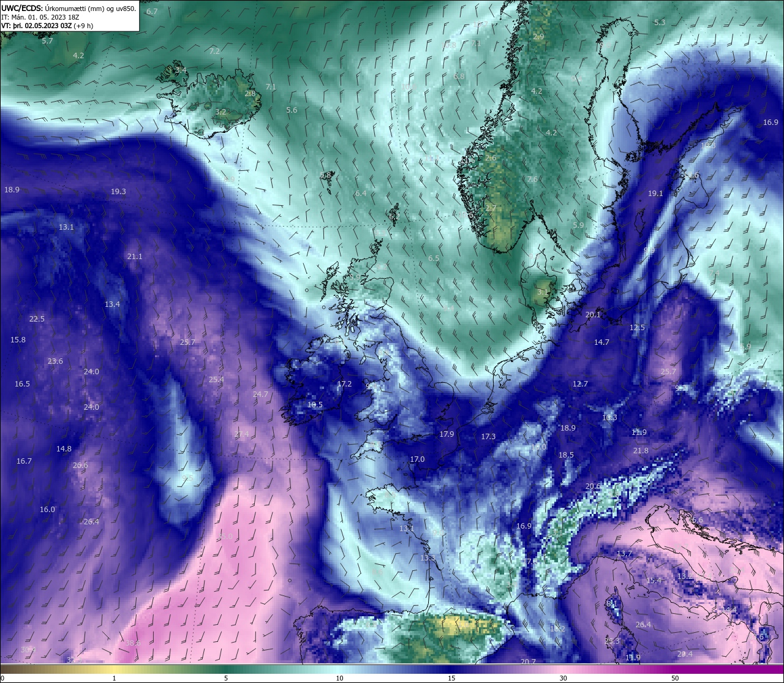Click the value 5.9 over southern Sweden
The height and width of the screenshot is (683, 784).
(578, 225)
